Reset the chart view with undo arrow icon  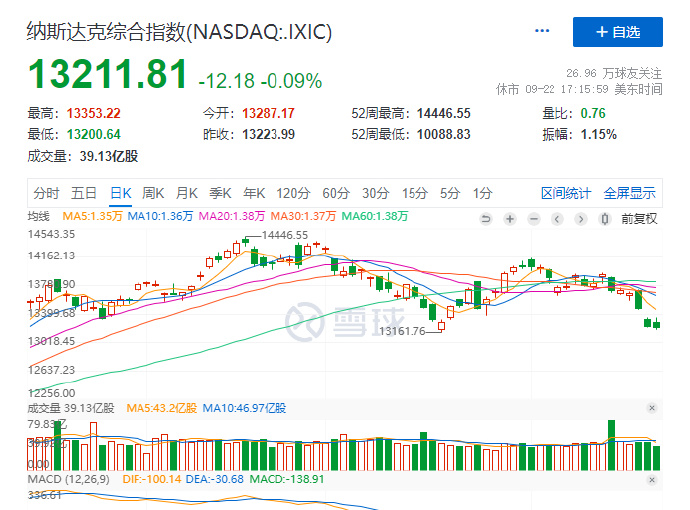pos(486,219)
